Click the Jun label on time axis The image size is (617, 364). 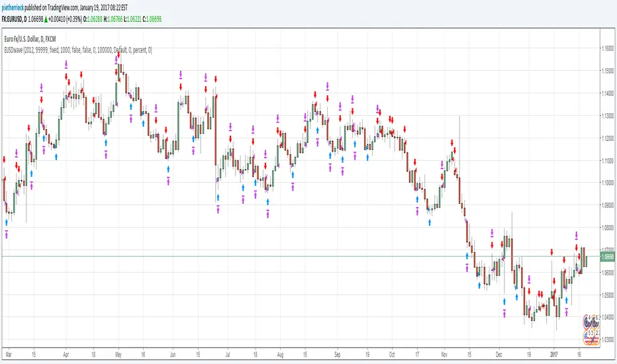(x=173, y=355)
